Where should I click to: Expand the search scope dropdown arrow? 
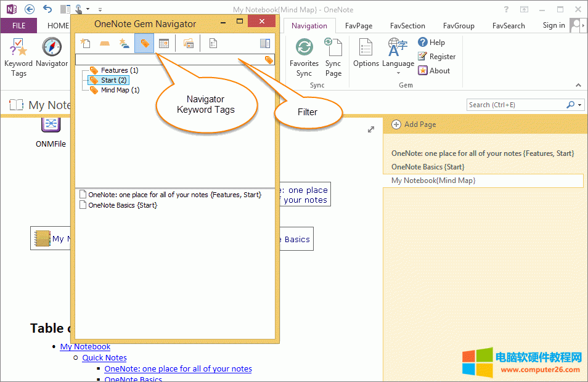(x=580, y=105)
